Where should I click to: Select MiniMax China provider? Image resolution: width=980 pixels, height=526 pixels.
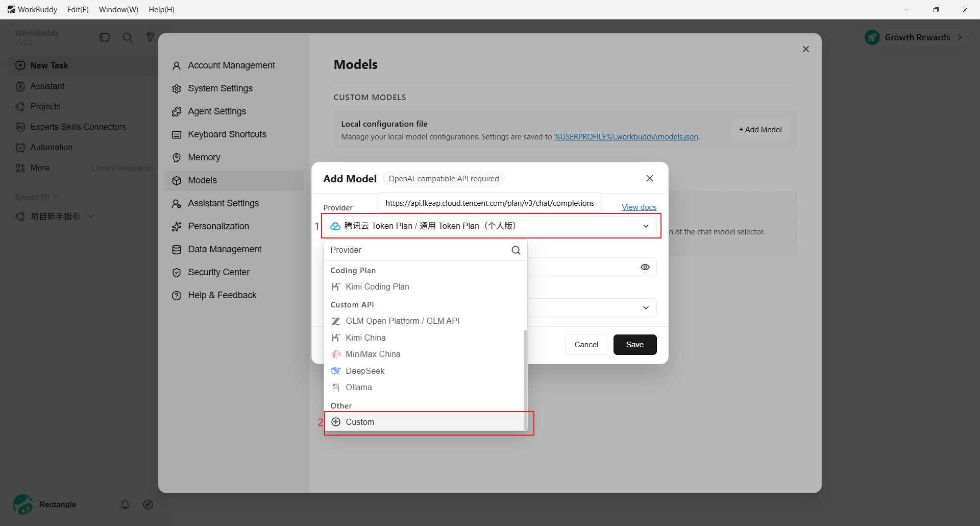click(x=425, y=354)
